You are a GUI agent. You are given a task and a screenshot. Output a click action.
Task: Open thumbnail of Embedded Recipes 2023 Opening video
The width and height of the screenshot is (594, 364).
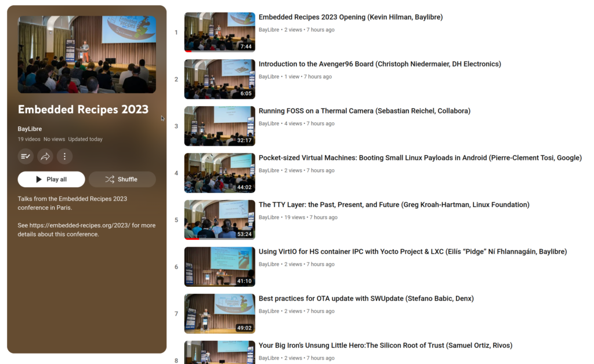coord(220,32)
